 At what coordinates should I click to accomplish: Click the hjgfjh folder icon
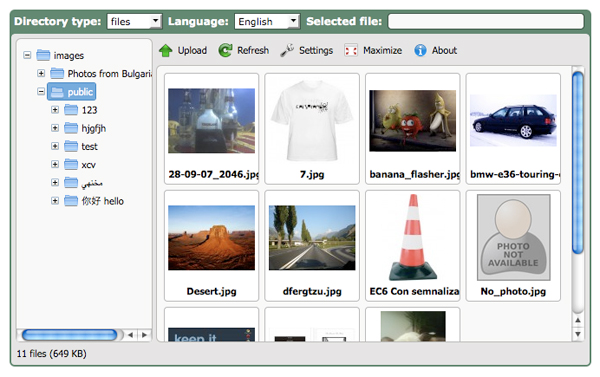71,128
